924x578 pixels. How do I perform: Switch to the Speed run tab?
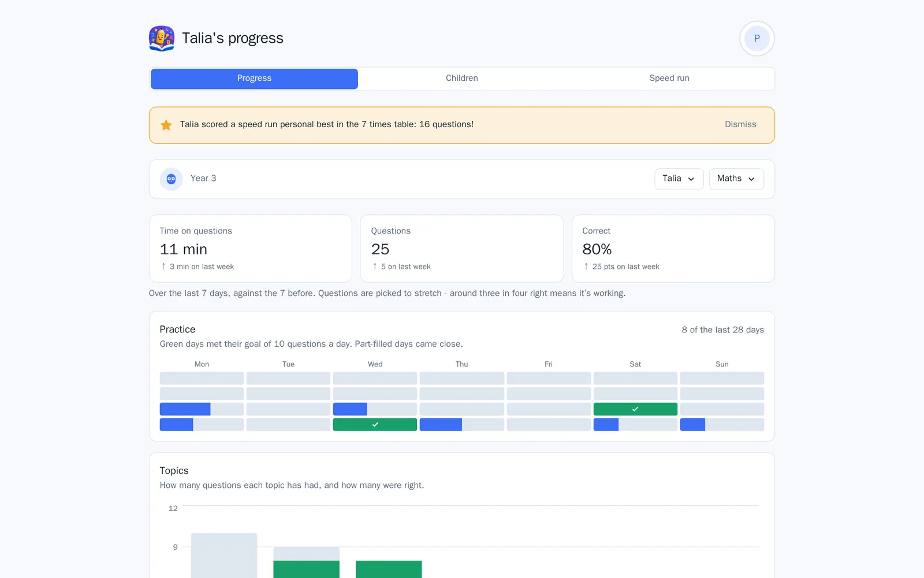669,79
